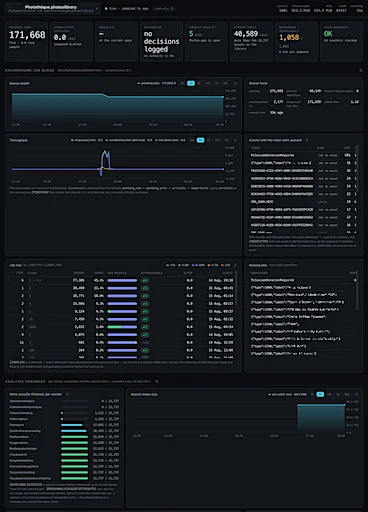The width and height of the screenshot is (368, 512).
Task: Toggle completed/min (derived) series in Throughput legend
Action: coord(129,140)
